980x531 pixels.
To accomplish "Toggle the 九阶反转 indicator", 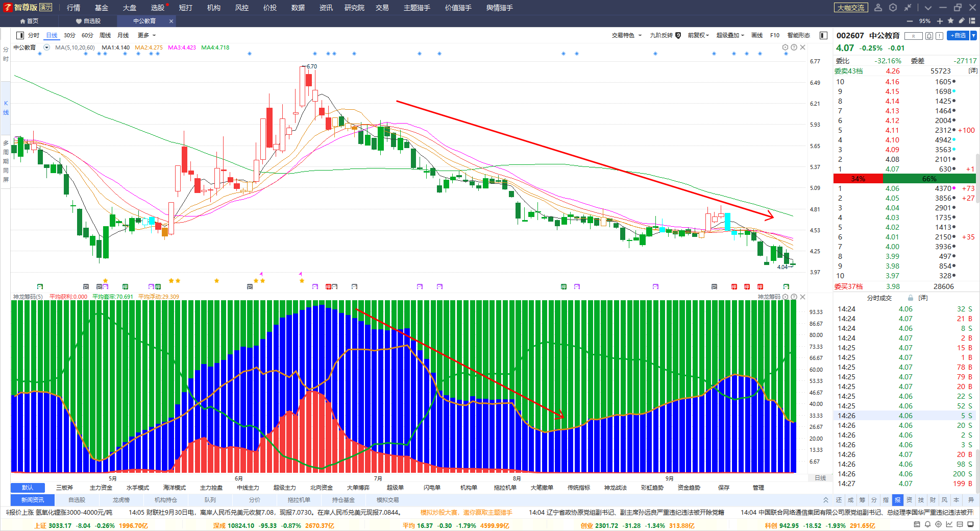I will (665, 35).
